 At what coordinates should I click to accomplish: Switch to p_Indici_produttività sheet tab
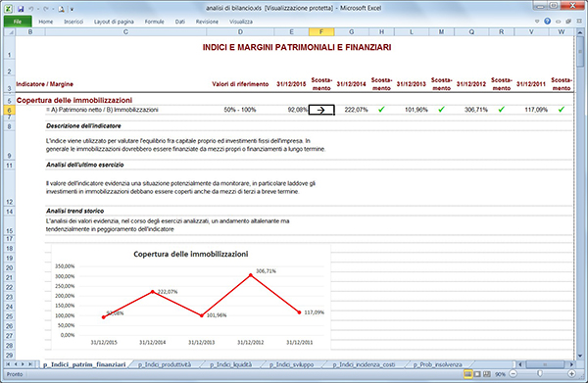coord(165,364)
